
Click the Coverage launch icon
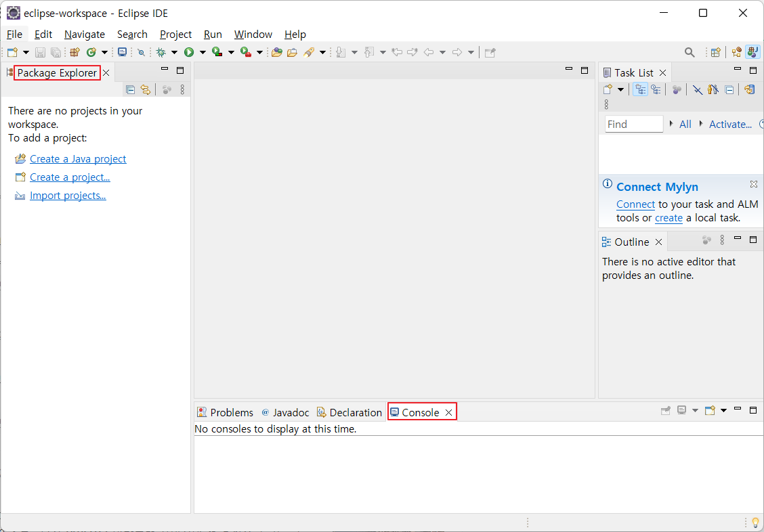[217, 52]
